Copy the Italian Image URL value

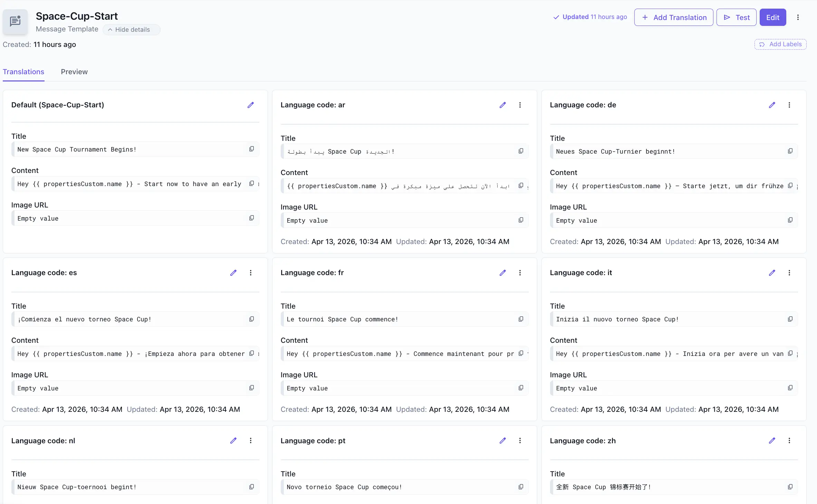[790, 388]
